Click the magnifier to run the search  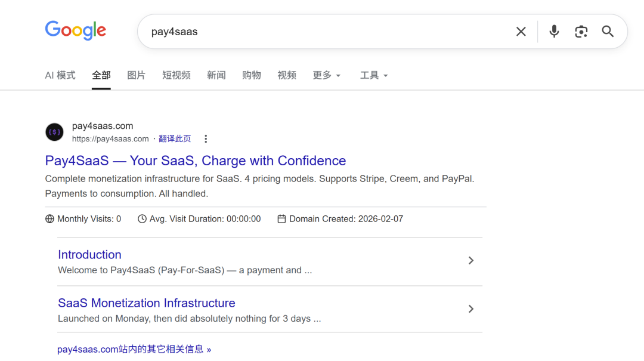pyautogui.click(x=608, y=32)
